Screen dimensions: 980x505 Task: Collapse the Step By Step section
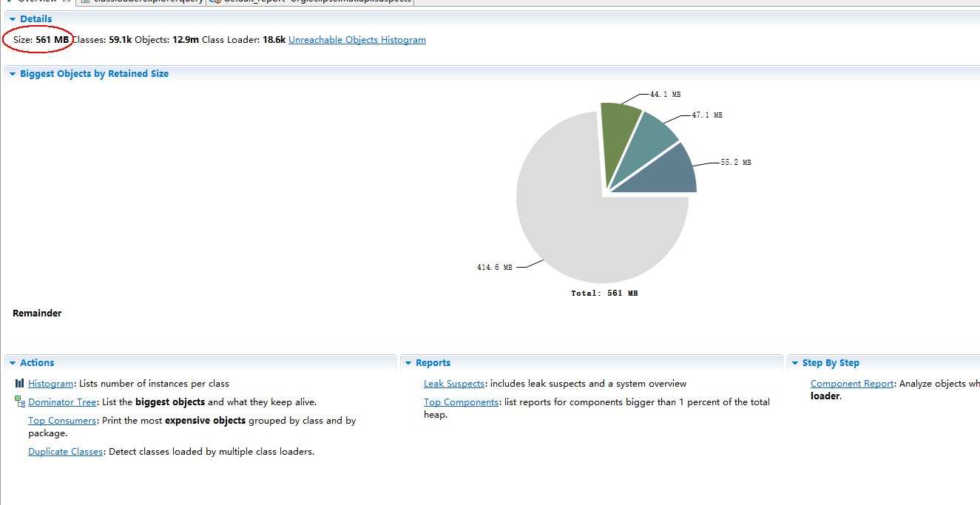click(794, 363)
